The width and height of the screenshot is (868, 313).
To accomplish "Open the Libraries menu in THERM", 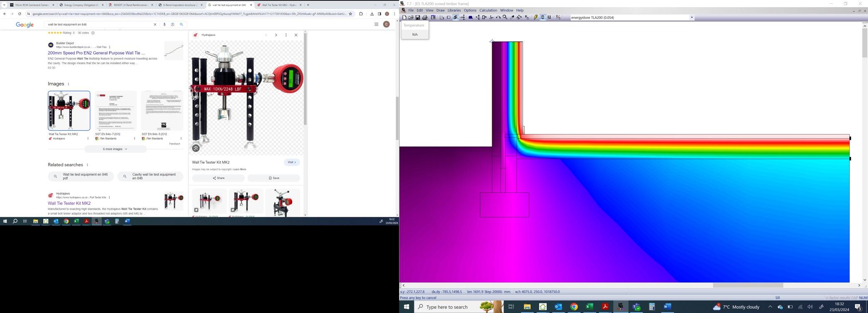I will click(454, 10).
